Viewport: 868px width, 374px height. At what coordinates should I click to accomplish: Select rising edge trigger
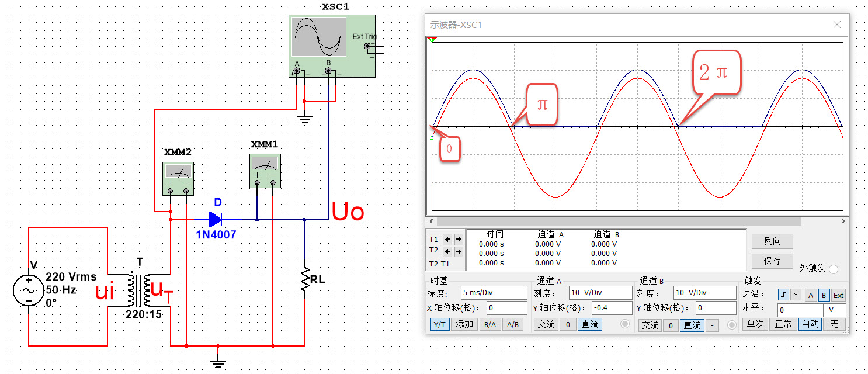[x=783, y=295]
